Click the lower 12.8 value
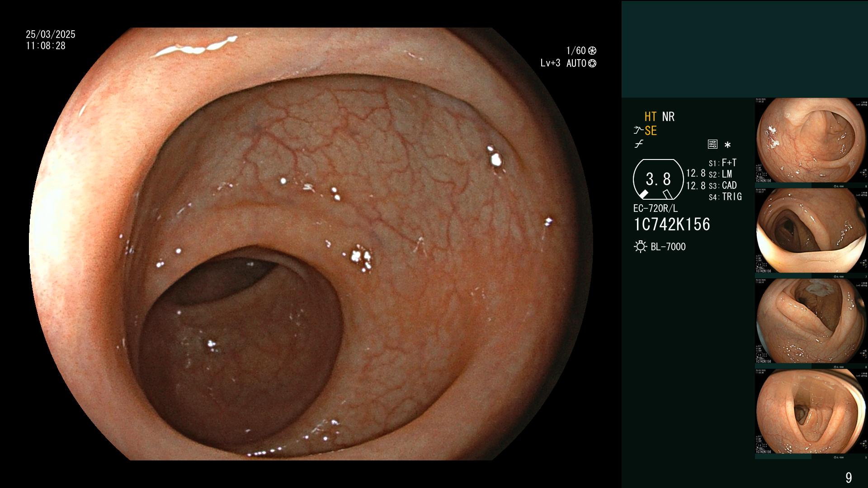 click(696, 186)
